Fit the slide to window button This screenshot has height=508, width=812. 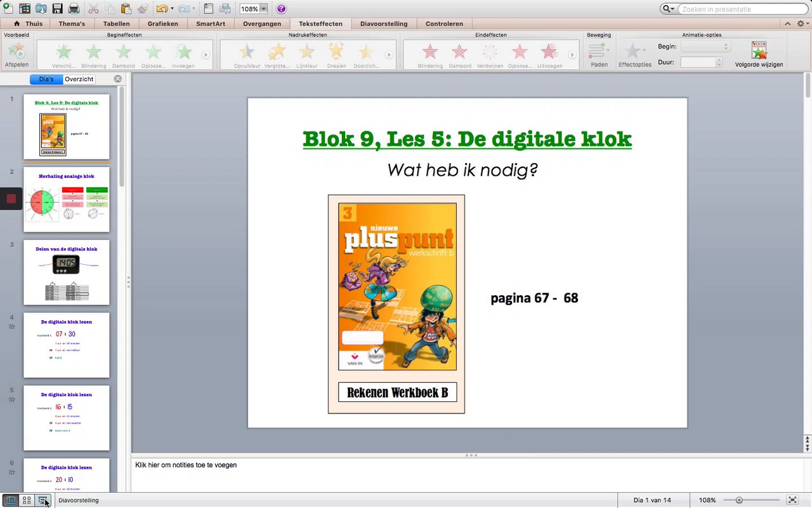click(792, 500)
